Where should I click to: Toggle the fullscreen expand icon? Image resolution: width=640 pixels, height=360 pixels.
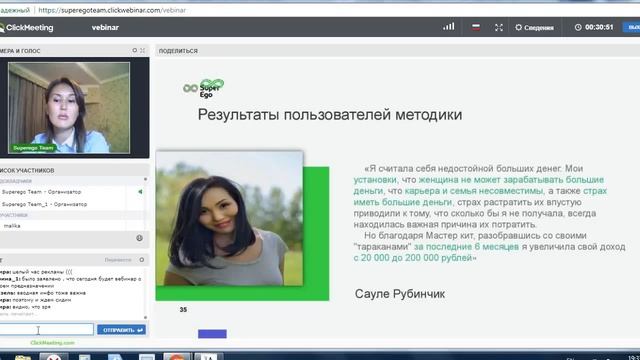(499, 27)
